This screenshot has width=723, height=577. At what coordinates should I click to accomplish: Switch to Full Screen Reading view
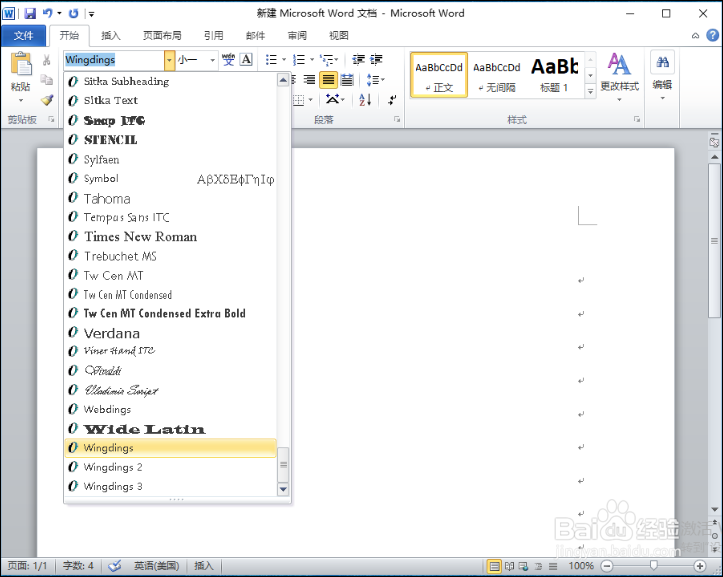point(509,566)
